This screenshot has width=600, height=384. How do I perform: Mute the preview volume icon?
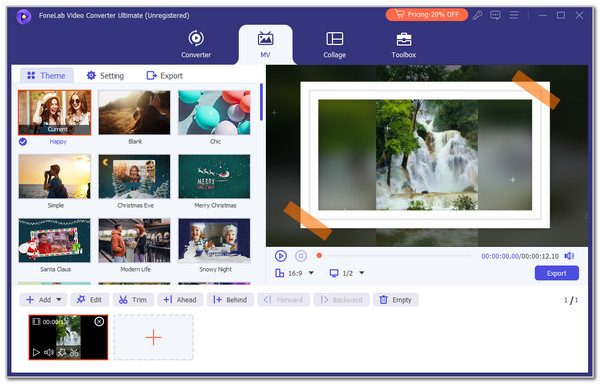click(x=569, y=256)
